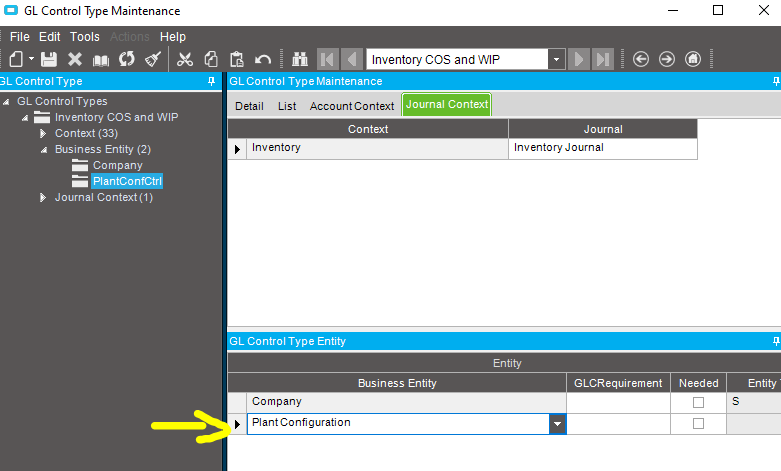Select the Company folder tree item
The image size is (781, 471).
point(118,165)
